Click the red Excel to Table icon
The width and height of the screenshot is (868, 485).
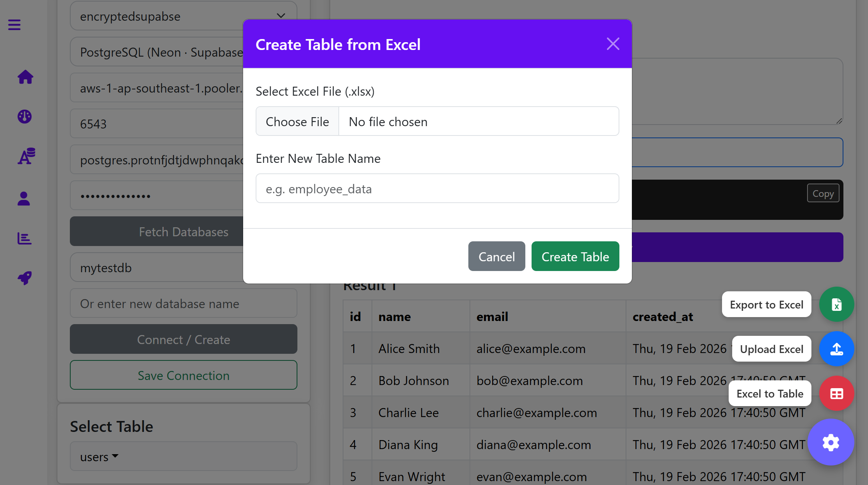(836, 393)
